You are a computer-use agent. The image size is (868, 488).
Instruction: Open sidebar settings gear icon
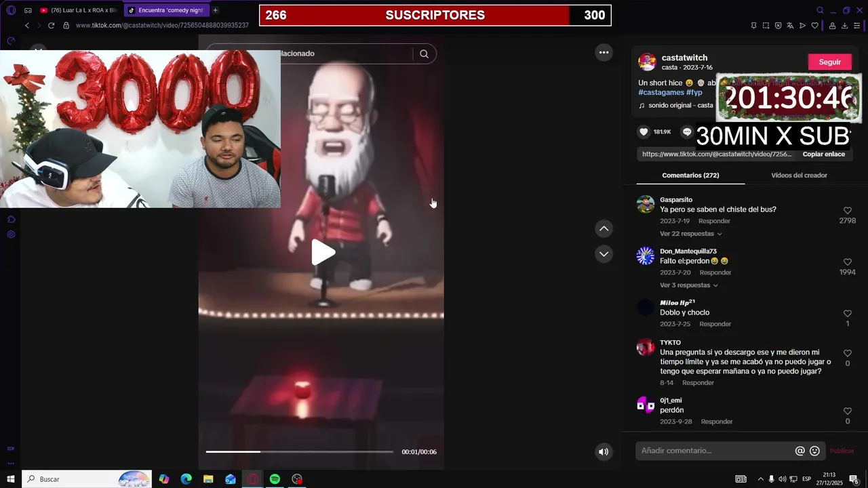tap(11, 235)
